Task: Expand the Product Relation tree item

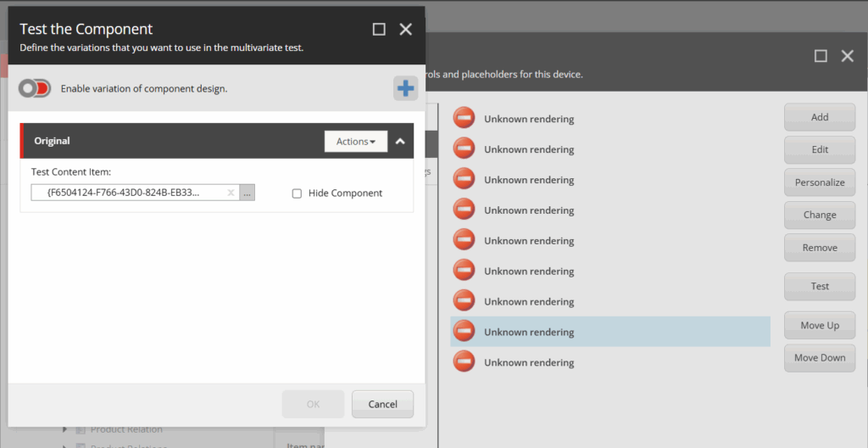Action: 65,429
